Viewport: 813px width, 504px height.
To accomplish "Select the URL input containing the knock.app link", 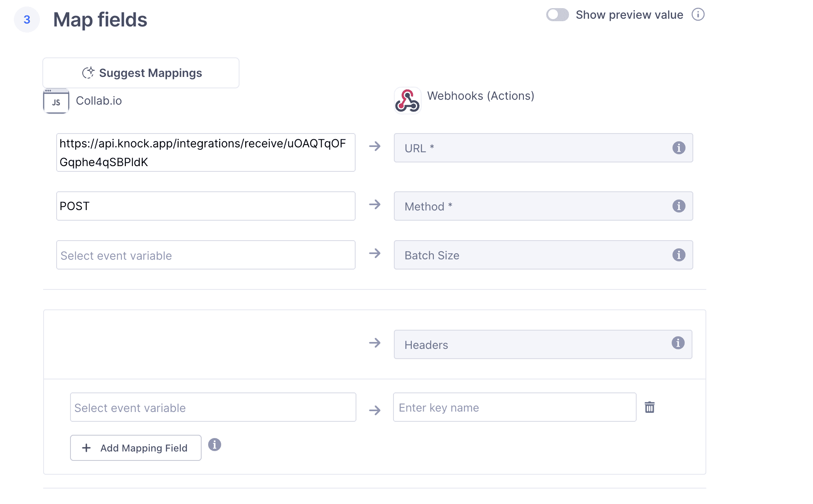I will [x=206, y=153].
